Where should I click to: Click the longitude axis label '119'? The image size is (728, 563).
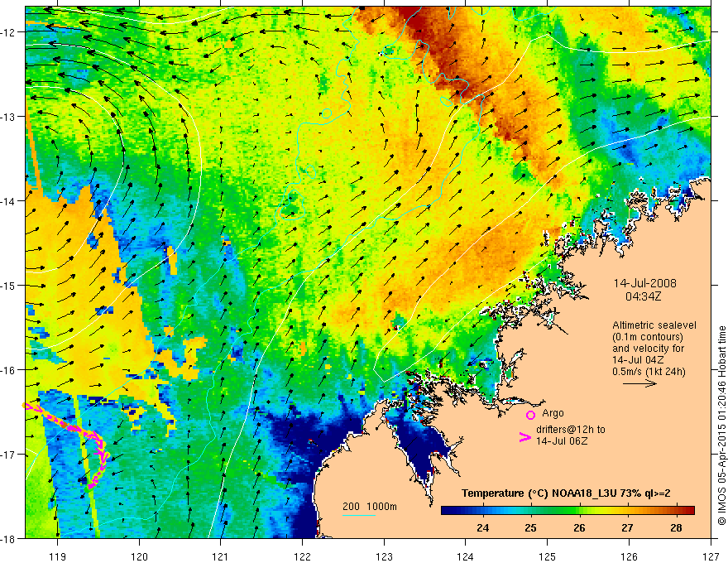tap(58, 556)
